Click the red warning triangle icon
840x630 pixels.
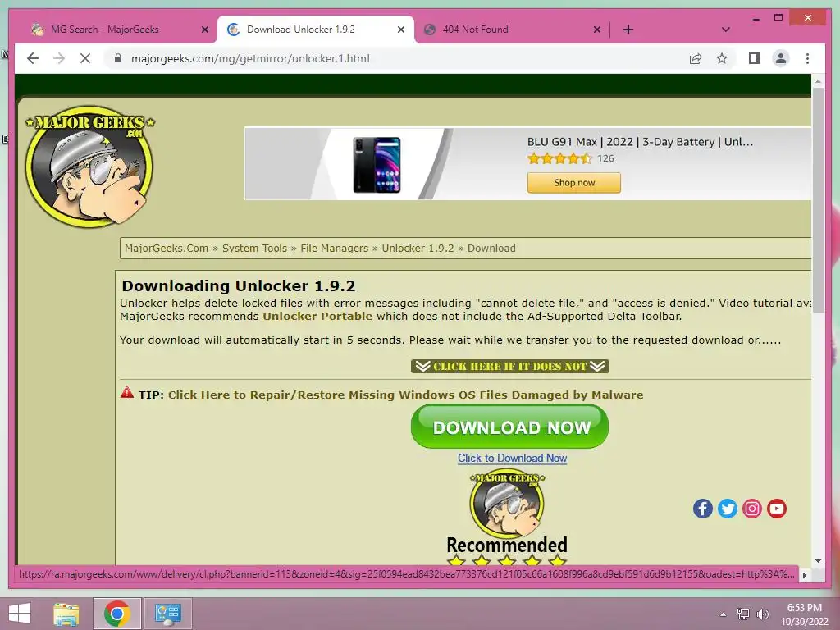coord(127,393)
